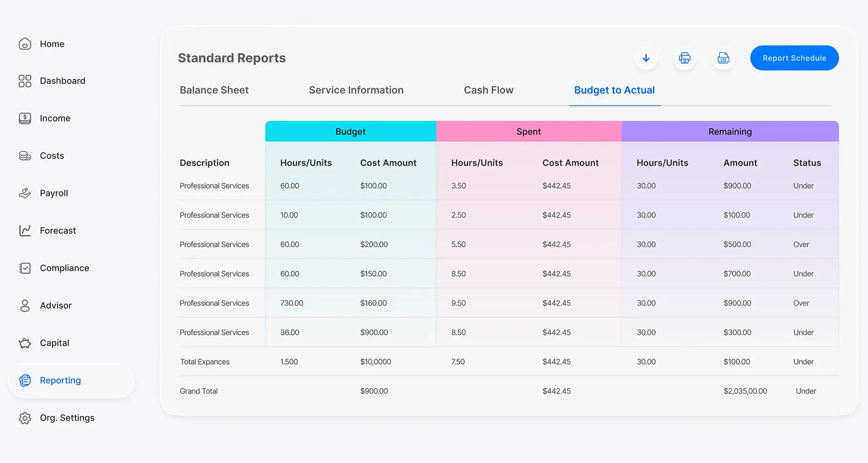This screenshot has width=868, height=463.
Task: Switch to the Balance Sheet tab
Action: pyautogui.click(x=214, y=90)
